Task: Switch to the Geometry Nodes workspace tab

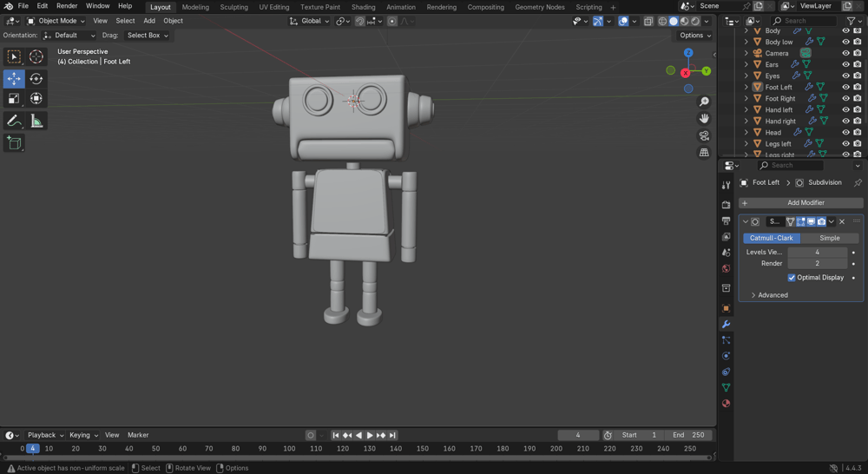Action: click(540, 7)
